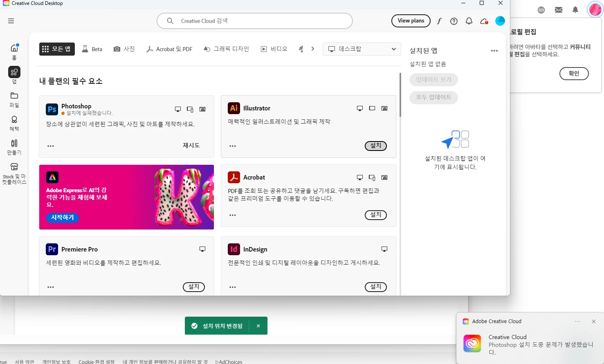This screenshot has height=364, width=604.
Task: Click Acrobat's mobile platform icon
Action: coord(372,178)
